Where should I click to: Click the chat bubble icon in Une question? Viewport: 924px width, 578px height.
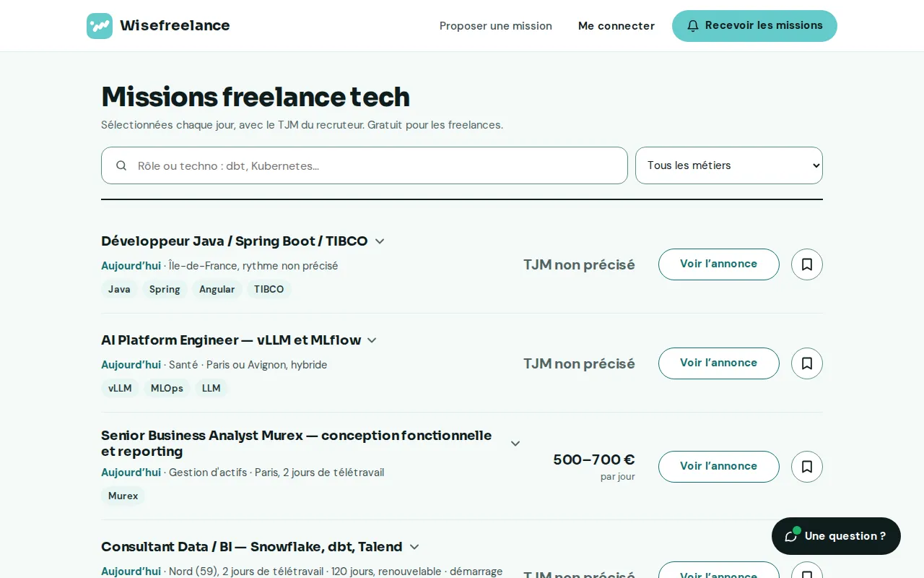[x=791, y=536]
